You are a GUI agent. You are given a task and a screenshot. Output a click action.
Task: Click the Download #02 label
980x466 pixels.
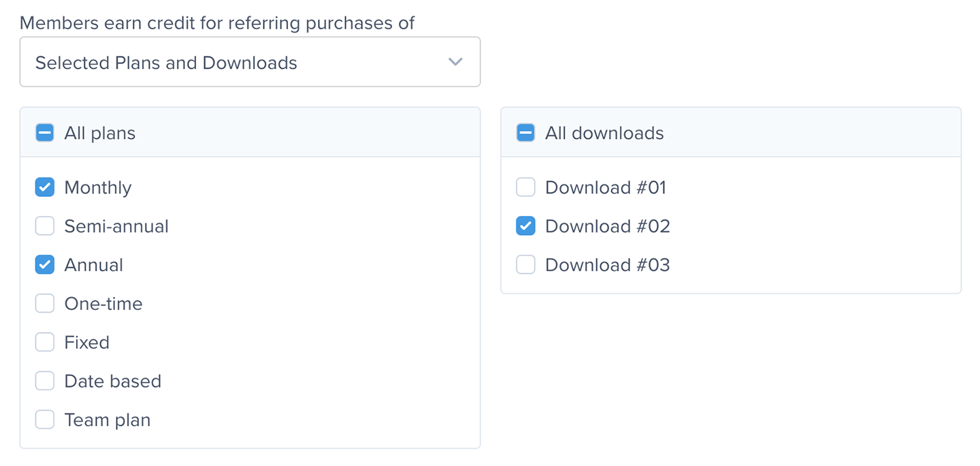click(x=608, y=226)
